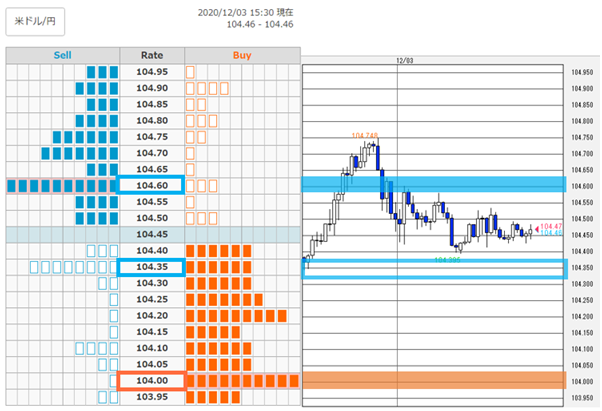Click the buy order bars at 104.00
The image size is (602, 411).
[x=242, y=381]
